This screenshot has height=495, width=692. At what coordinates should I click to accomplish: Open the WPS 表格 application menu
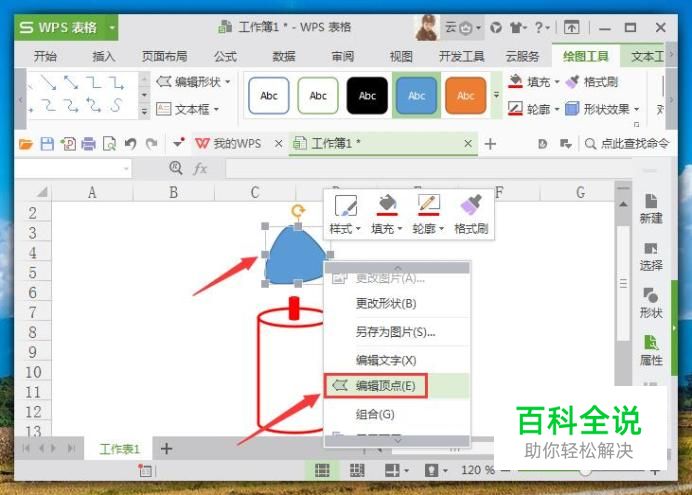[x=66, y=27]
